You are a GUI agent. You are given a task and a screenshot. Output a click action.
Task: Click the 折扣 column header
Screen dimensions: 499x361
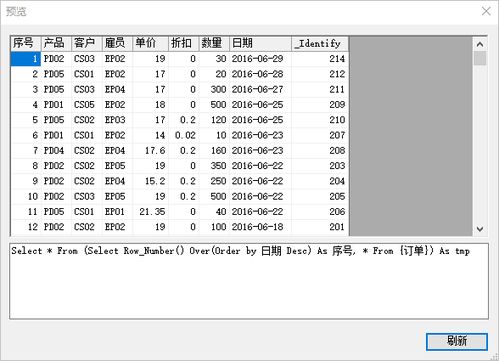[184, 43]
